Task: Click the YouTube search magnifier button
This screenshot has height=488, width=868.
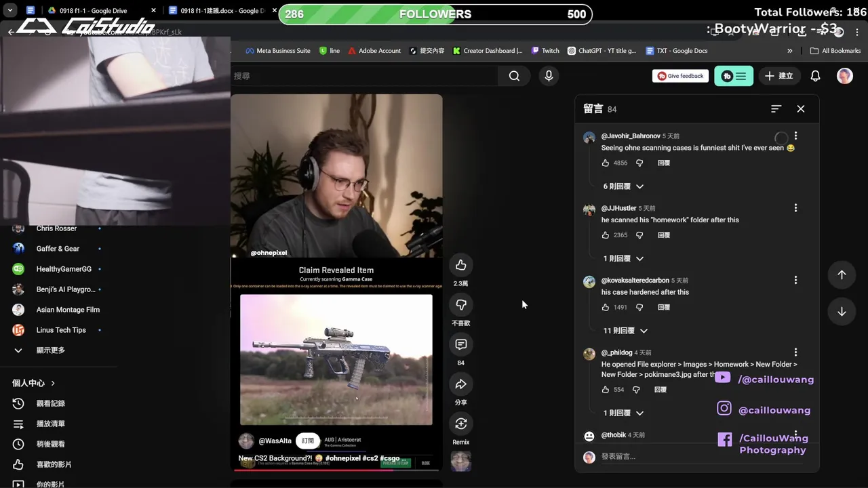Action: click(514, 76)
